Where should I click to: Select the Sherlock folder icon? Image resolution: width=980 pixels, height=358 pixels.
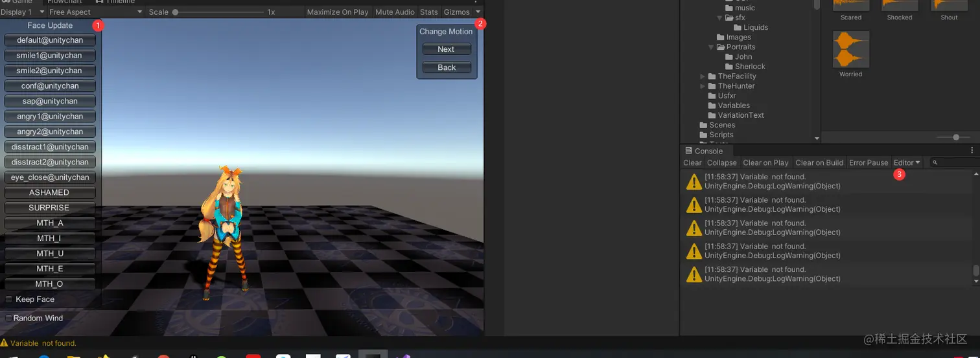pyautogui.click(x=729, y=66)
